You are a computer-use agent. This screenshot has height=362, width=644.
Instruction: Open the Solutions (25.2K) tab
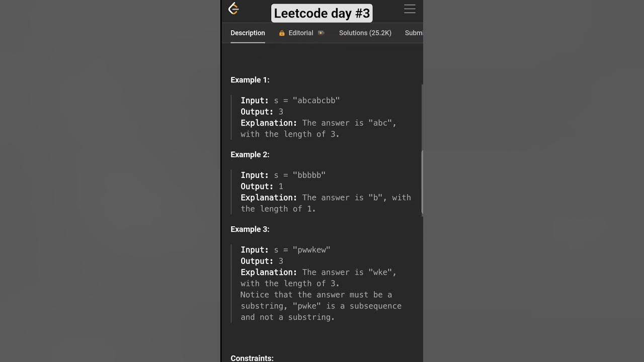tap(365, 33)
